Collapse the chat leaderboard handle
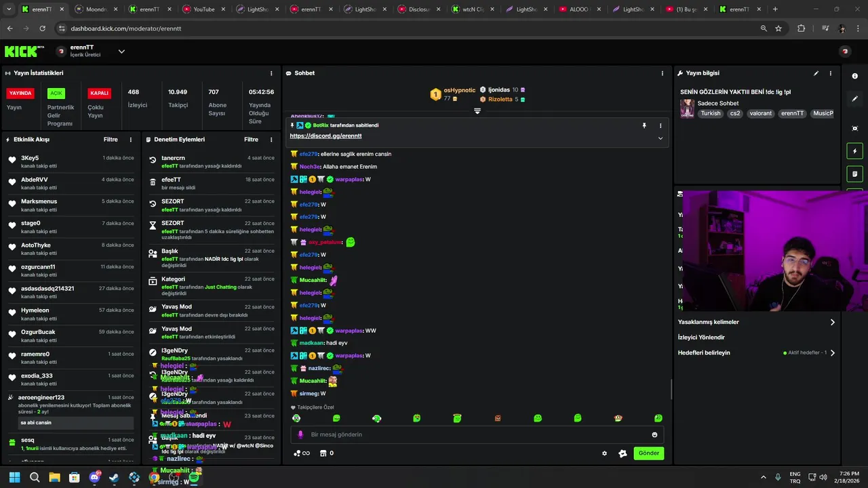 click(x=477, y=111)
